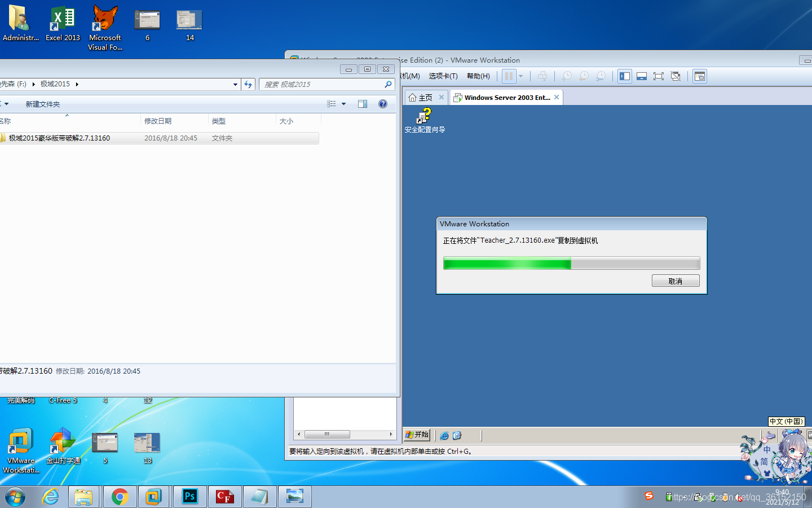Pause the virtual machine in VMware toolbar
This screenshot has height=508, width=812.
tap(509, 76)
